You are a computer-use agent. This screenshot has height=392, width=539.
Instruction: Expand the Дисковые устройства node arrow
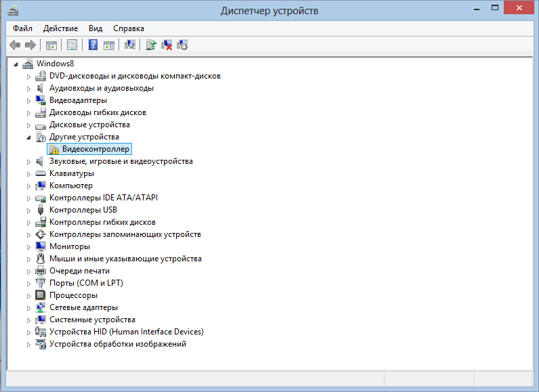click(28, 125)
